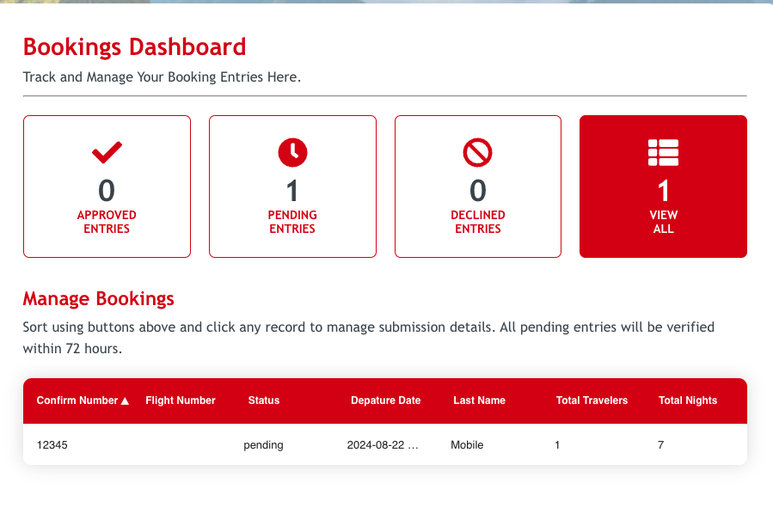Image resolution: width=773 pixels, height=532 pixels.
Task: Sort table by Total Nights header
Action: click(688, 401)
